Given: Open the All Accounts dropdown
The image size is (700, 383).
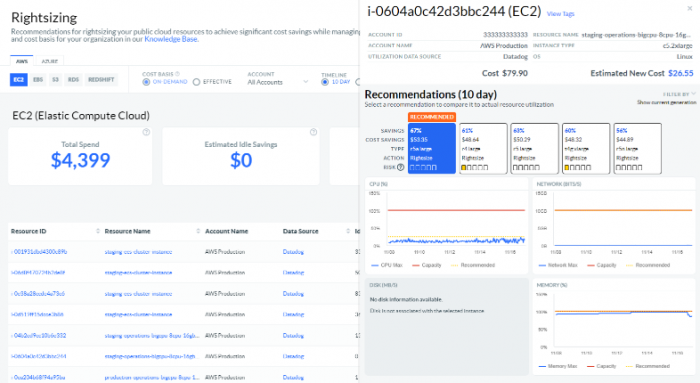Looking at the screenshot, I should [278, 82].
